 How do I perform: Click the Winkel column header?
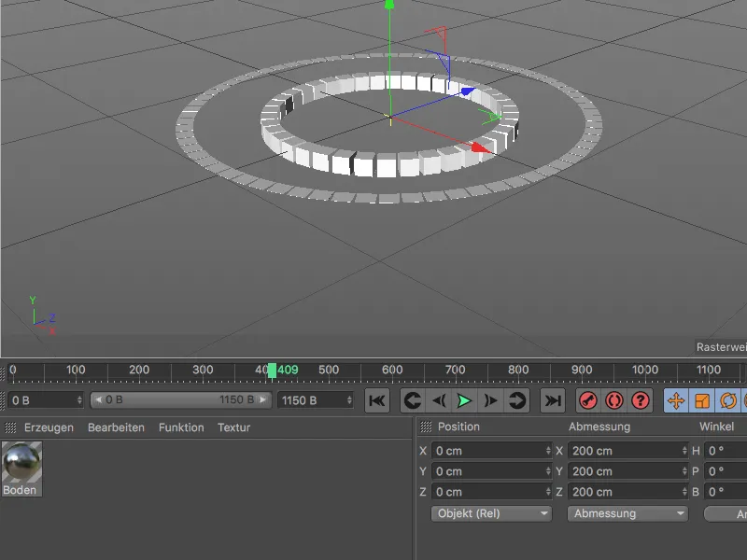[x=716, y=427]
